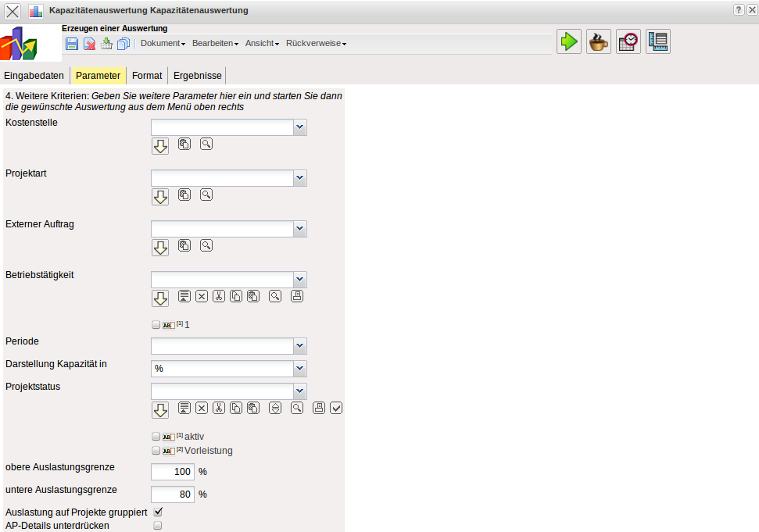Click the down arrow button under Projektart

pyautogui.click(x=160, y=197)
